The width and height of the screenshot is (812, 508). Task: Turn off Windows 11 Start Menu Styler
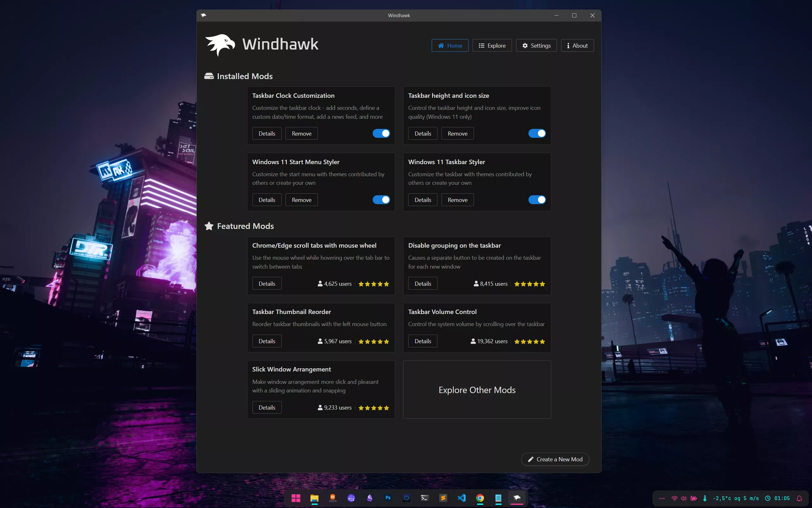coord(381,200)
